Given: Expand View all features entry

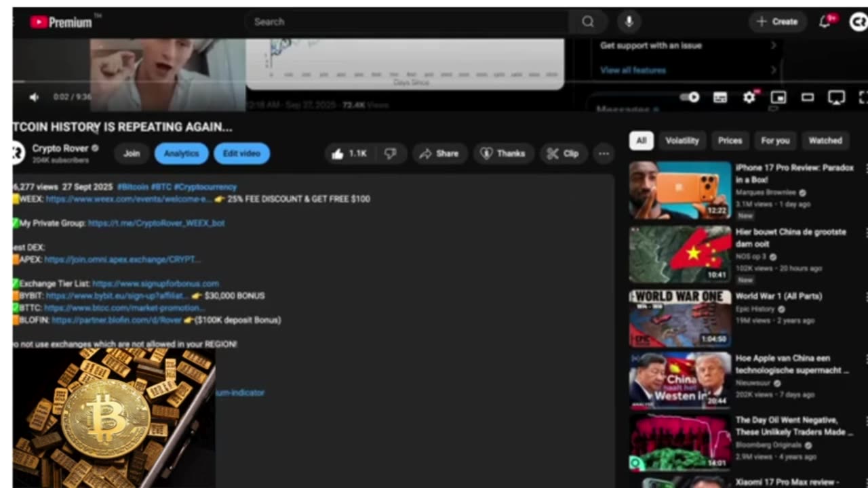Looking at the screenshot, I should 688,70.
